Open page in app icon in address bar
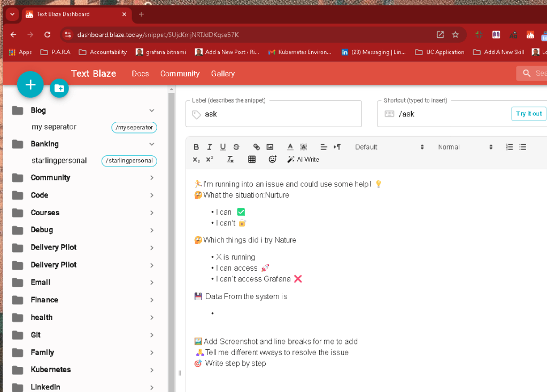 [x=440, y=35]
